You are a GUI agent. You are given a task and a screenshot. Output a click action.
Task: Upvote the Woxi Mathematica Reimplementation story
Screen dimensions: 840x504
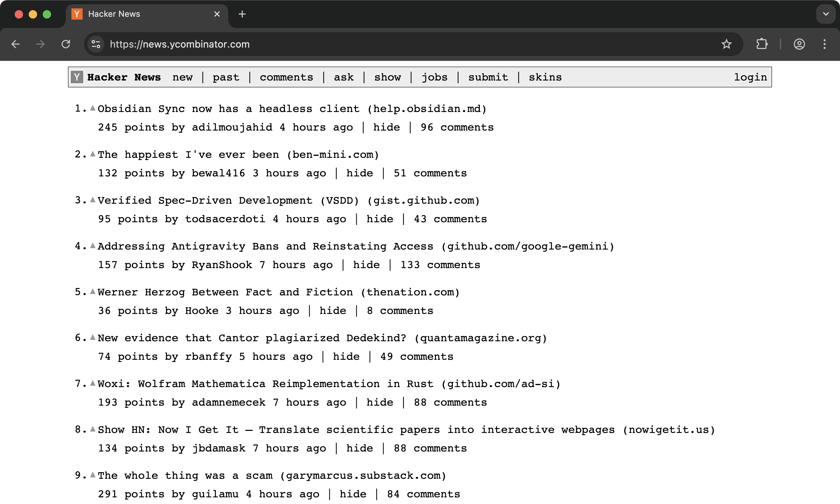tap(93, 383)
